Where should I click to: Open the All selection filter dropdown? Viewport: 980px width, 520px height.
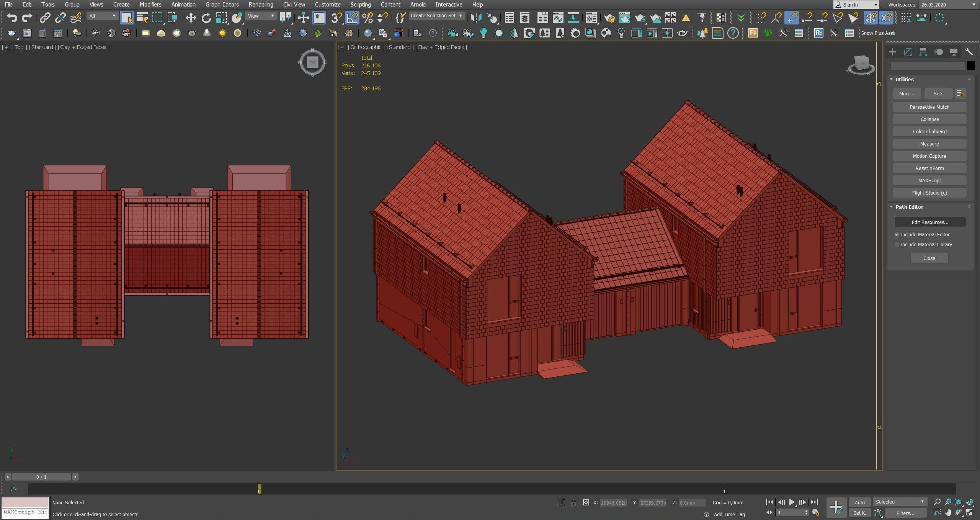click(102, 16)
